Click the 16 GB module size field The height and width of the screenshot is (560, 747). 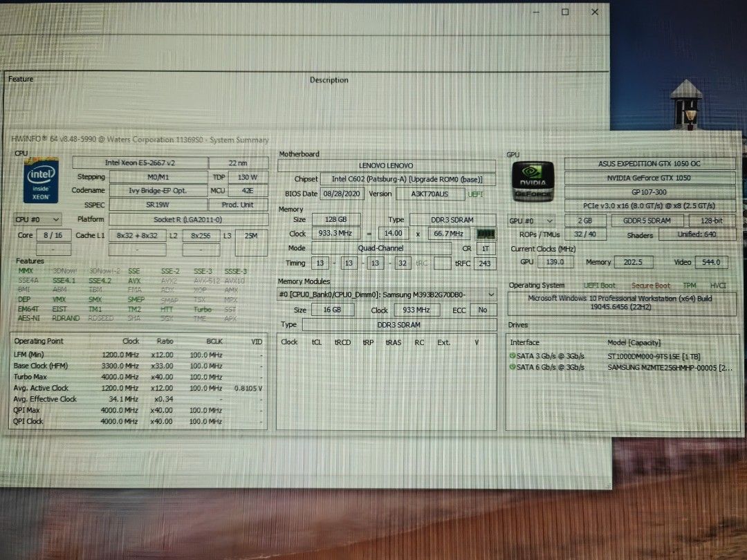[333, 310]
